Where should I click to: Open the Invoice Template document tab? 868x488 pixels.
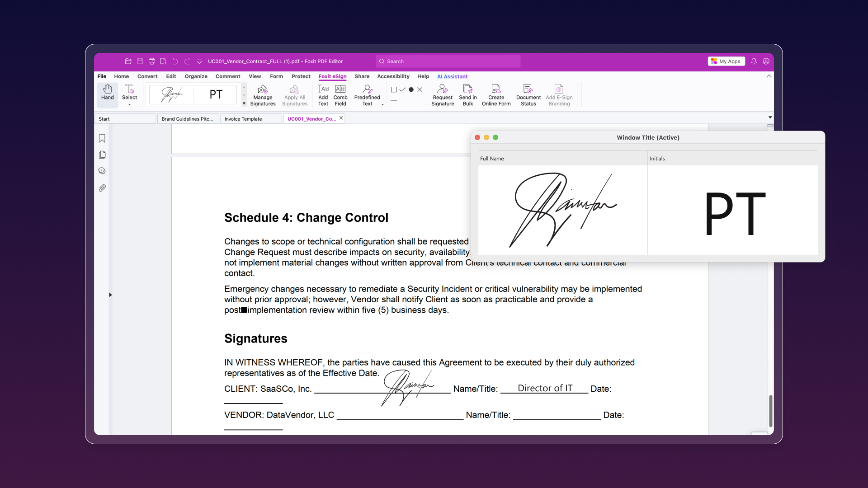coord(244,118)
